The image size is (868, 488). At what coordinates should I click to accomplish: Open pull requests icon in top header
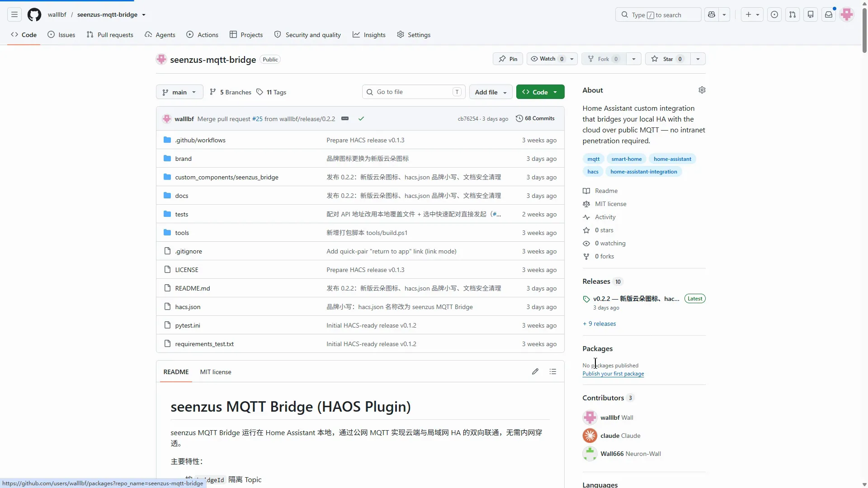coord(793,14)
